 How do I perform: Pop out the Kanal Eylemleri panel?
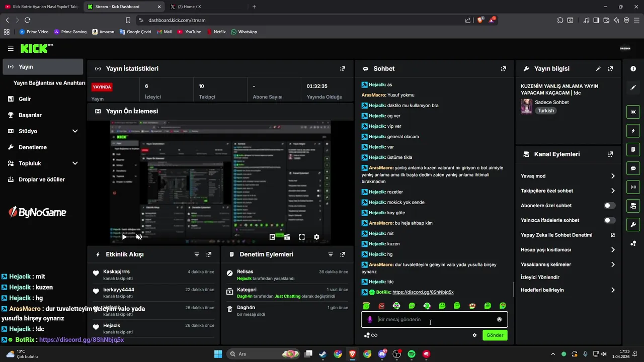[610, 154]
